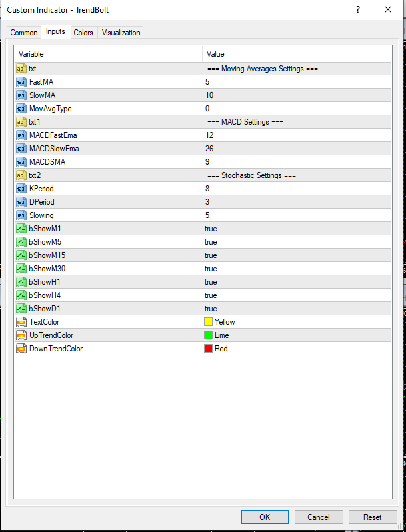Image resolution: width=406 pixels, height=532 pixels.
Task: Click the integer icon beside MACDSMA
Action: coord(21,162)
